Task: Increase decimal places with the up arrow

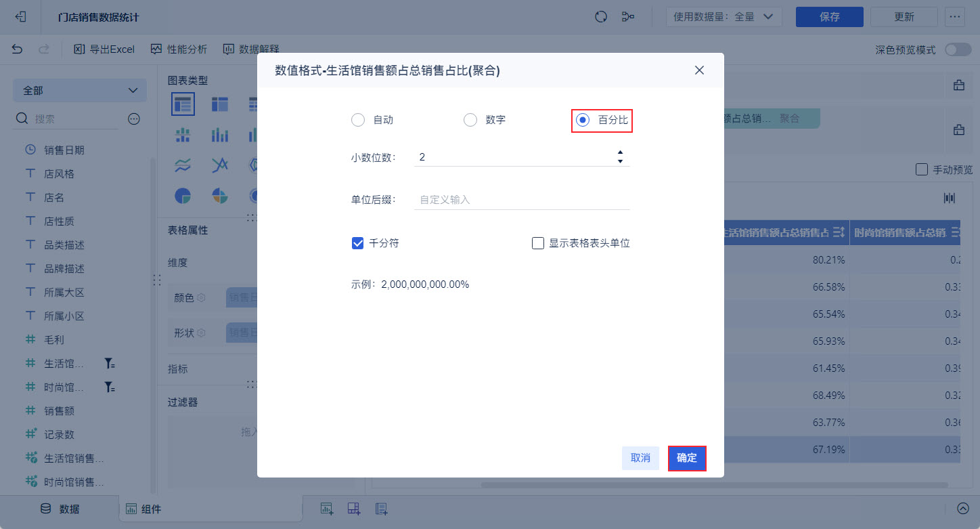Action: (620, 152)
